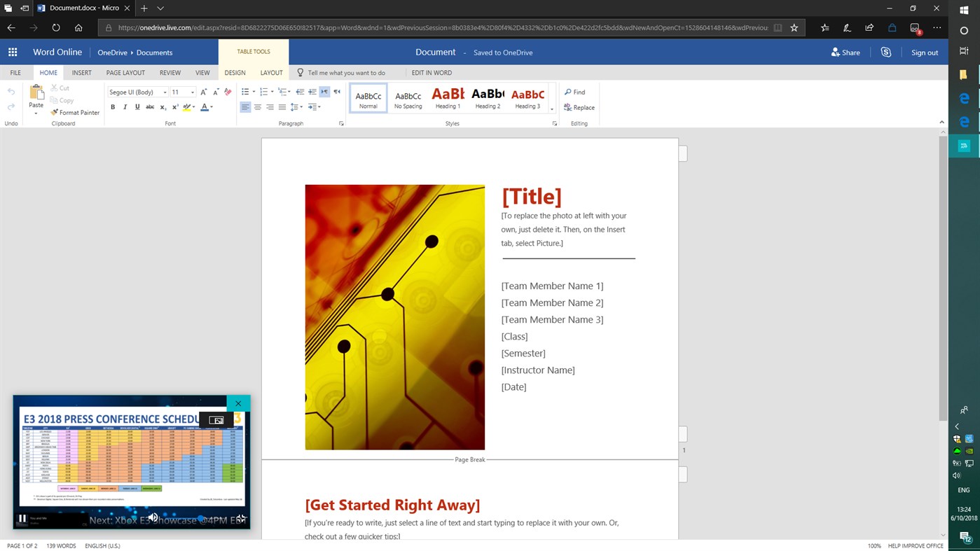Toggle bold formatting
This screenshot has height=551, width=980.
tap(113, 106)
